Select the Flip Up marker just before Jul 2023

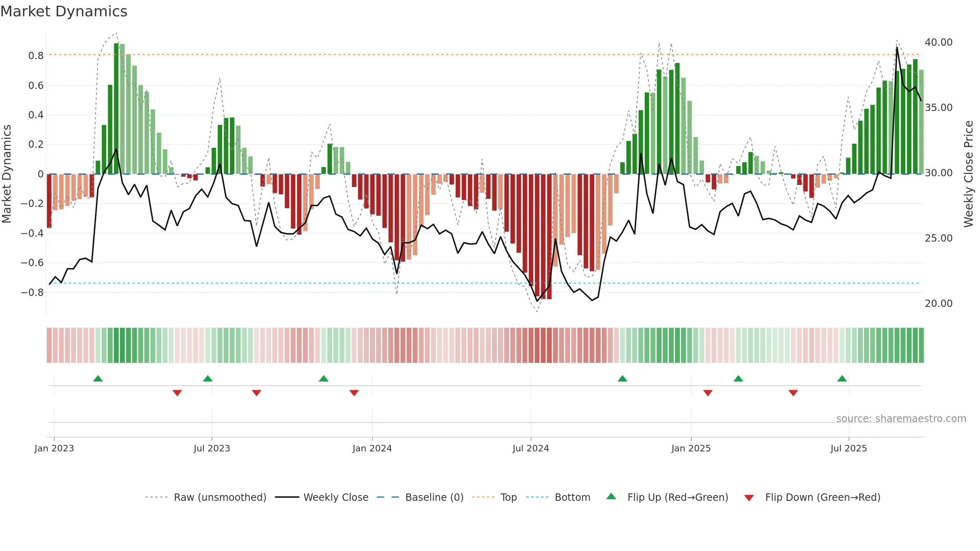[x=208, y=378]
